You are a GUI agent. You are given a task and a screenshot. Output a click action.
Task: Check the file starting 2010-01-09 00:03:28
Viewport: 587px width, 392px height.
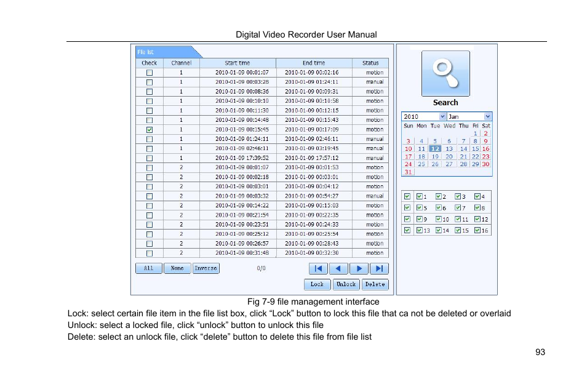(150, 82)
